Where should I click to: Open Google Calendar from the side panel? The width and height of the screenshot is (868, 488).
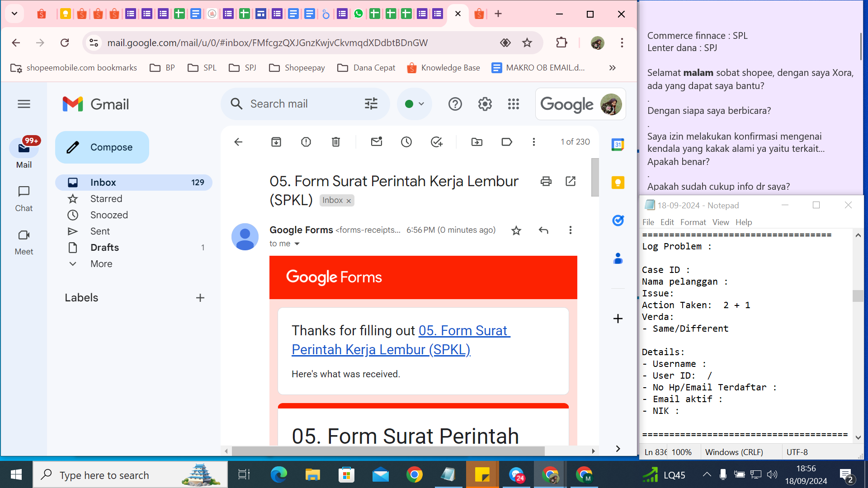[618, 145]
